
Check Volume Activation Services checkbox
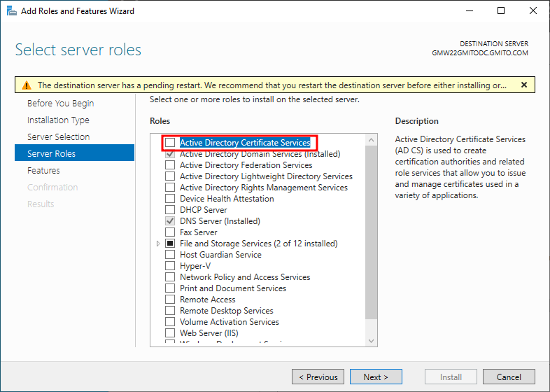[170, 322]
